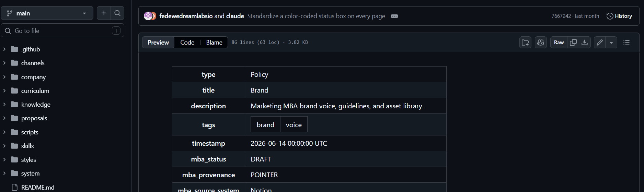Open symbols panel folder icon
This screenshot has height=192, width=644.
(x=525, y=43)
